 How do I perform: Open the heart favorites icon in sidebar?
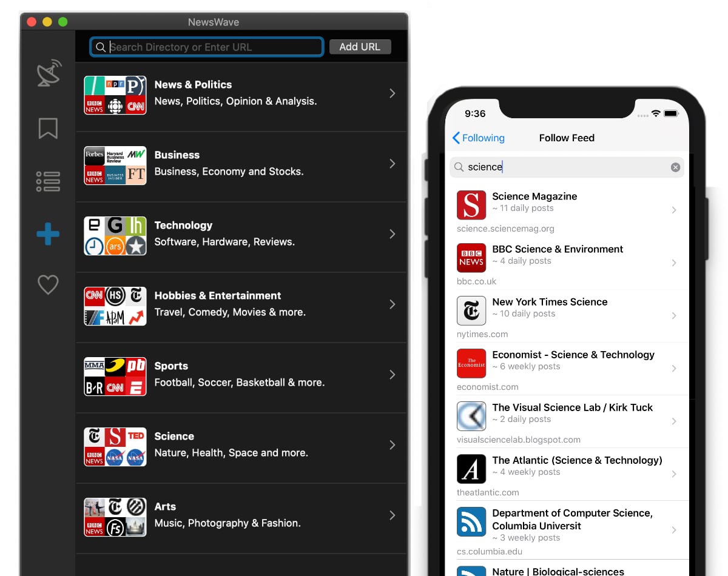48,284
